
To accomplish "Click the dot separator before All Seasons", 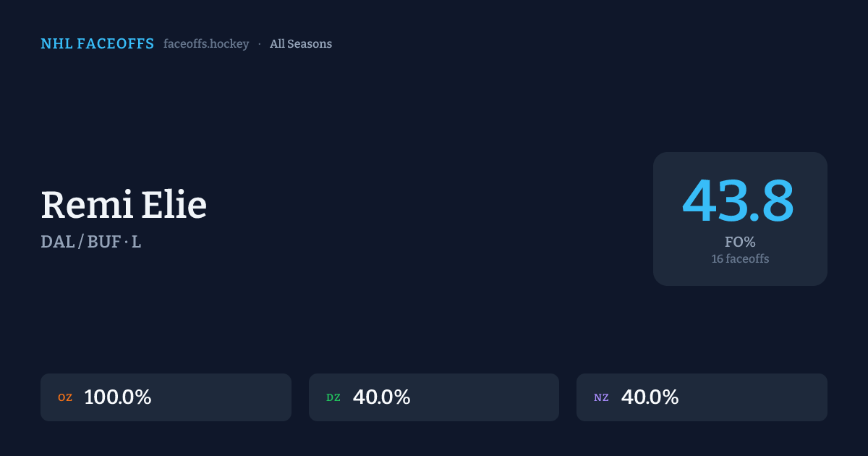I will pyautogui.click(x=260, y=44).
